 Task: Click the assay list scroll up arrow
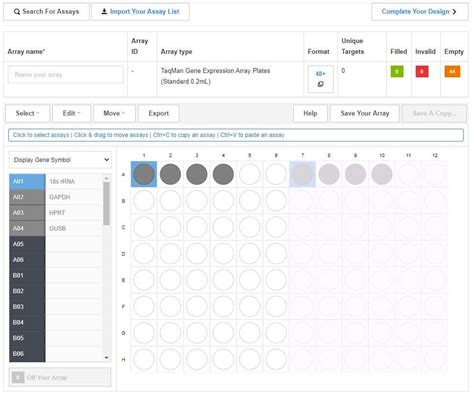click(x=107, y=178)
